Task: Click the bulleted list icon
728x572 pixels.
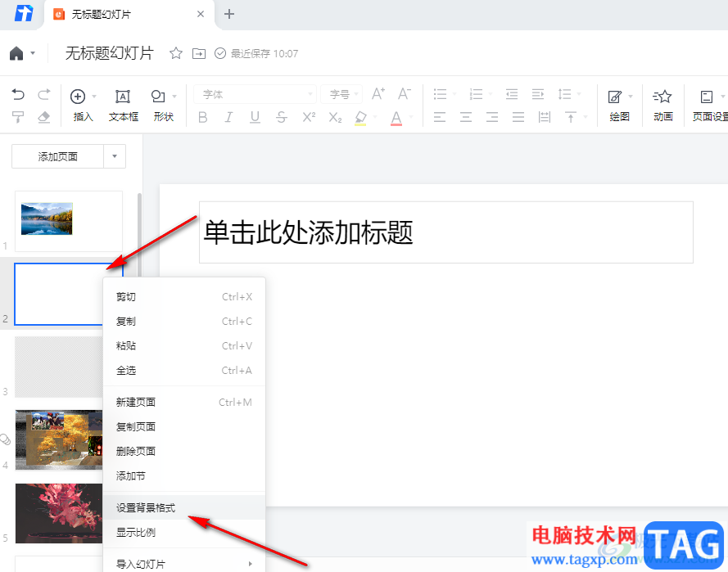Action: click(x=440, y=95)
